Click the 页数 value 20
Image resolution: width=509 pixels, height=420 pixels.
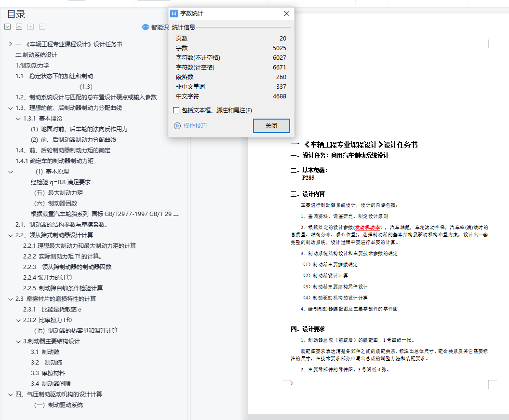[x=283, y=38]
